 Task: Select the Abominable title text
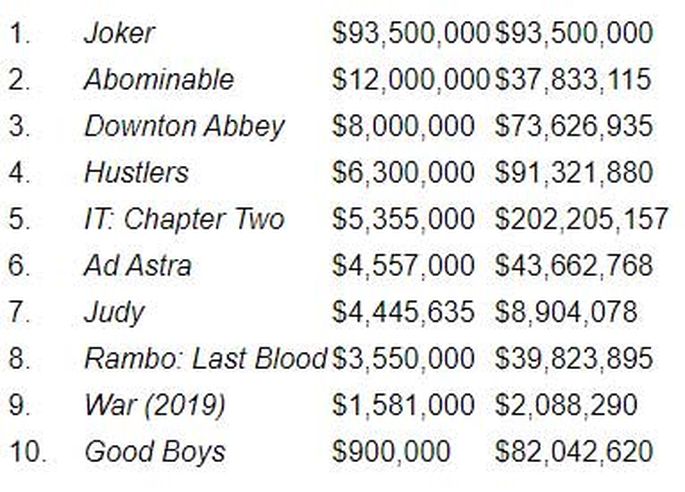tap(159, 80)
